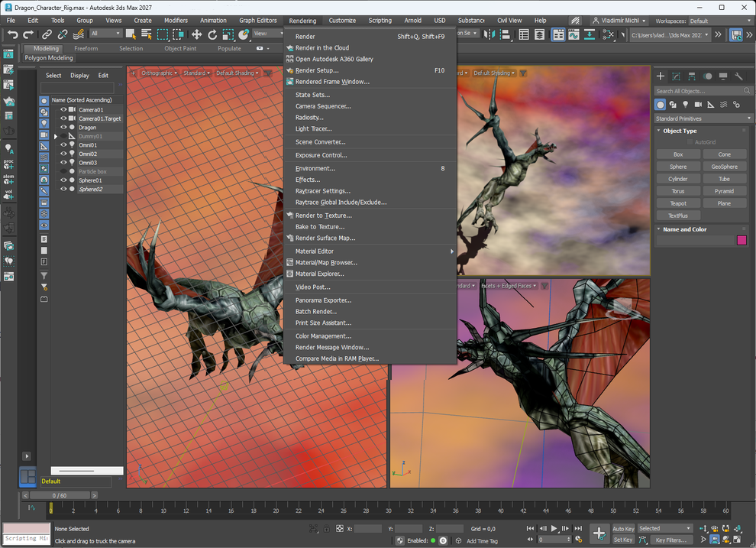This screenshot has width=756, height=548.
Task: Click Play Animation button
Action: 554,529
